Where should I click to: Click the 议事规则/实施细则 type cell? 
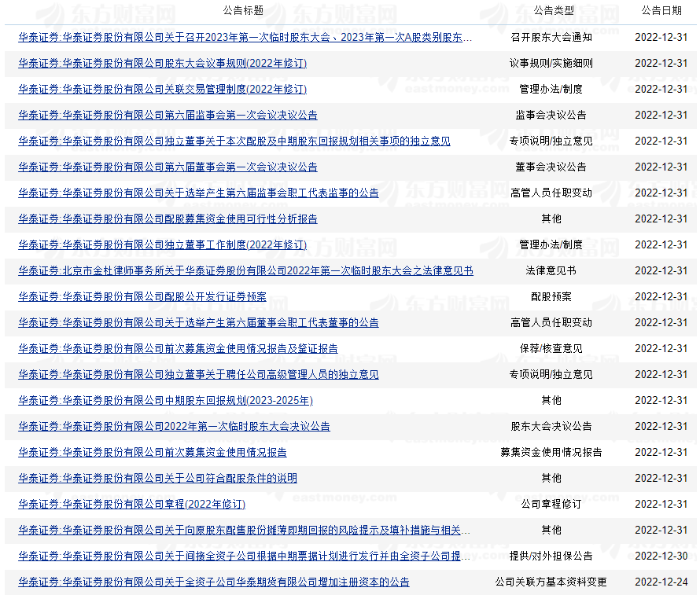[x=551, y=64]
